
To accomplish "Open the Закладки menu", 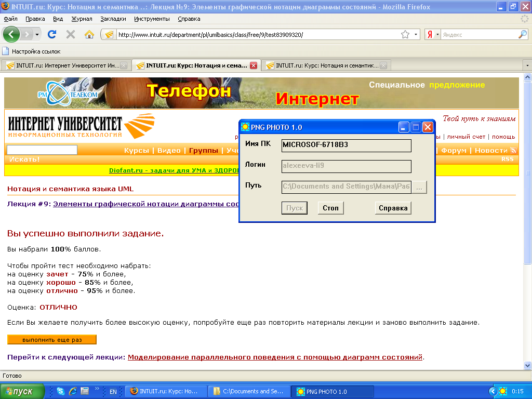I will coord(113,19).
